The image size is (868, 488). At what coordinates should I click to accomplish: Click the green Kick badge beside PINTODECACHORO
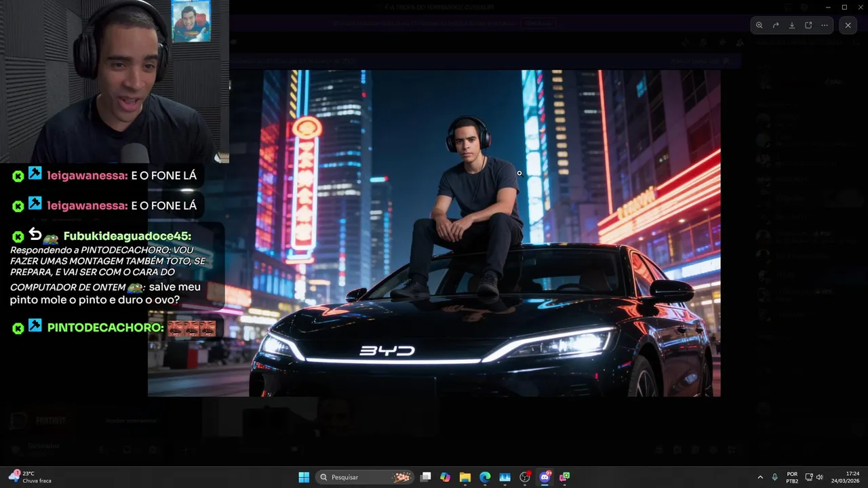tap(18, 329)
